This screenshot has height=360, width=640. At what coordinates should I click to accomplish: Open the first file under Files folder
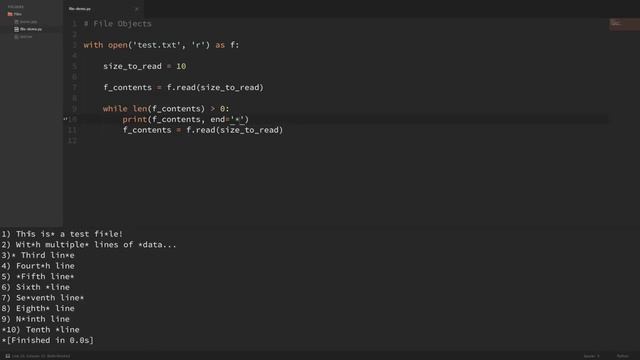[28, 22]
